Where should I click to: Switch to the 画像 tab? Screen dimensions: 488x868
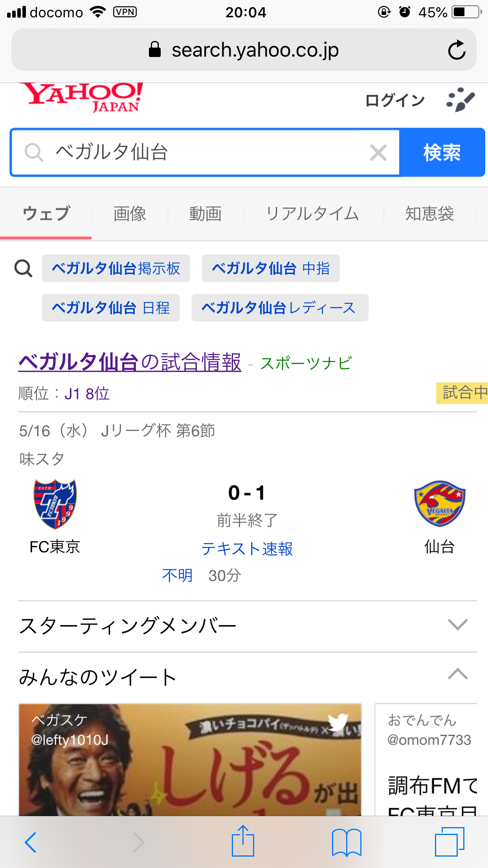130,214
